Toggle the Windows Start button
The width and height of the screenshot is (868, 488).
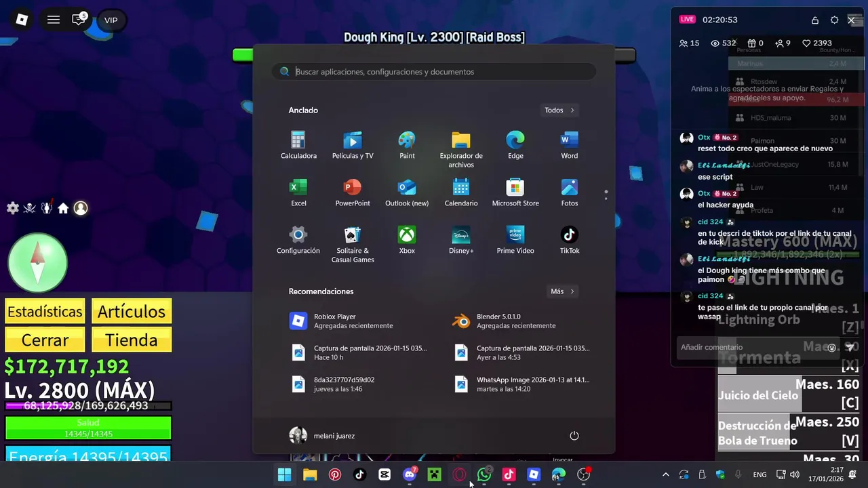tap(285, 474)
